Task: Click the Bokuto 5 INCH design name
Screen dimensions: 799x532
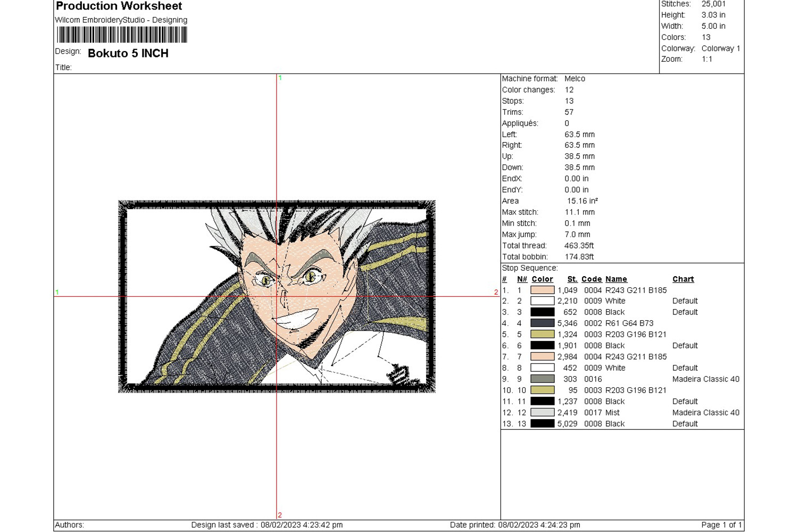Action: click(128, 53)
